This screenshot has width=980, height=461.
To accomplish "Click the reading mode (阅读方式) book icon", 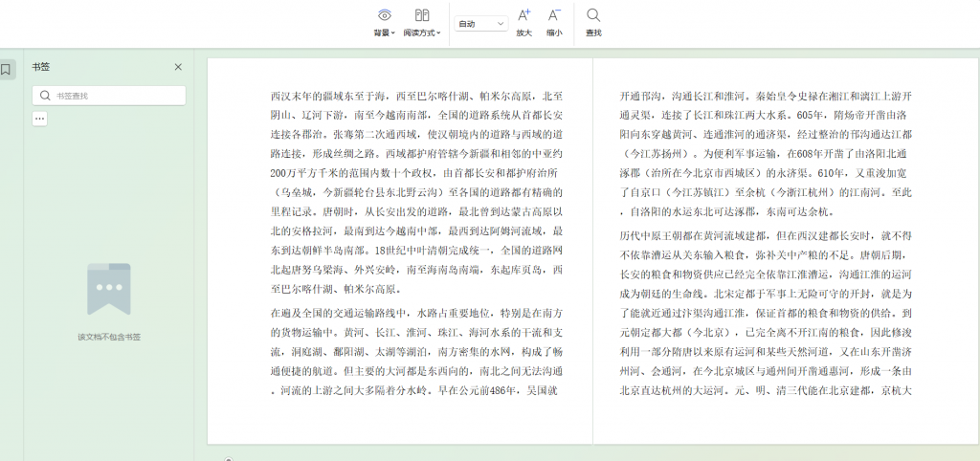I will pos(422,15).
